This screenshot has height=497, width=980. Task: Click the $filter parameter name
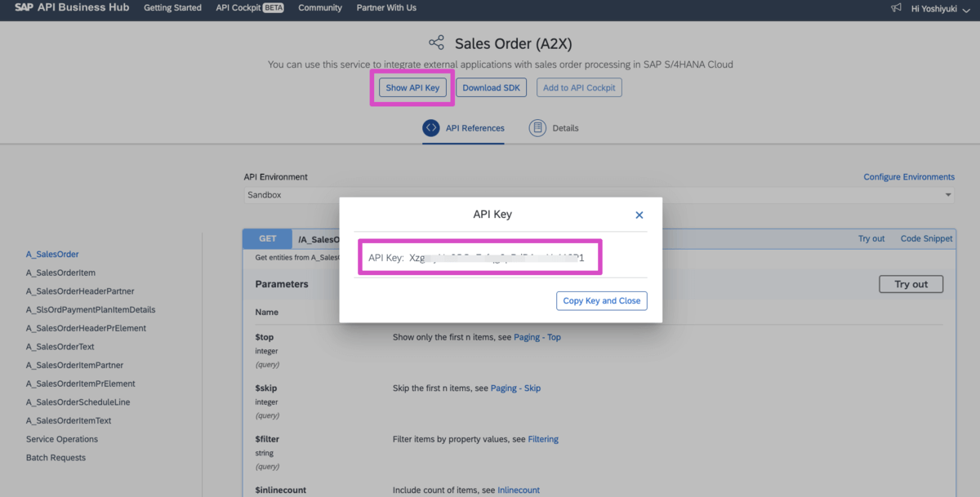point(268,439)
